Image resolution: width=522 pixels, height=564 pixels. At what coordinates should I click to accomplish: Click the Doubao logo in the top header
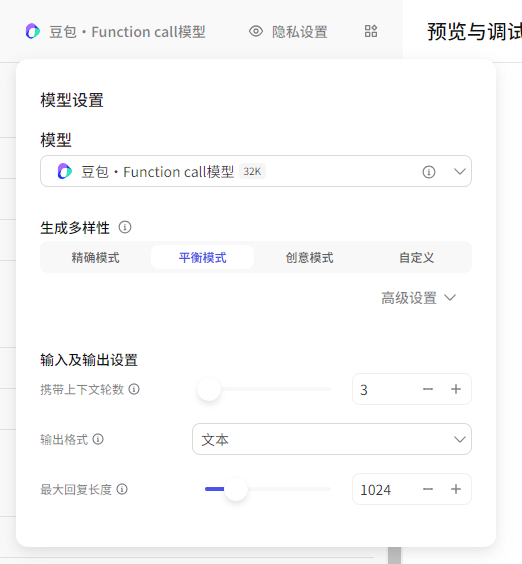33,31
